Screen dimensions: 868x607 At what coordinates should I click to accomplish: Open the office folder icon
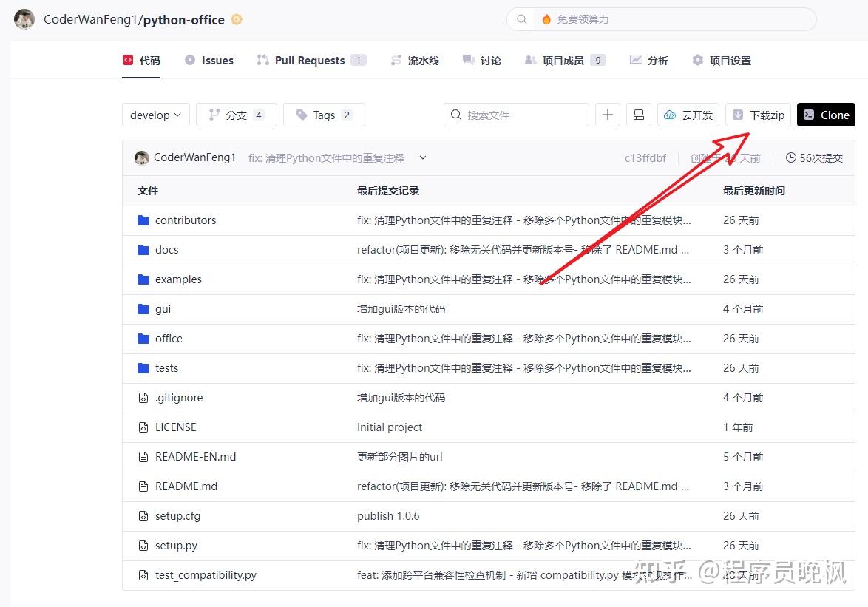click(x=142, y=338)
